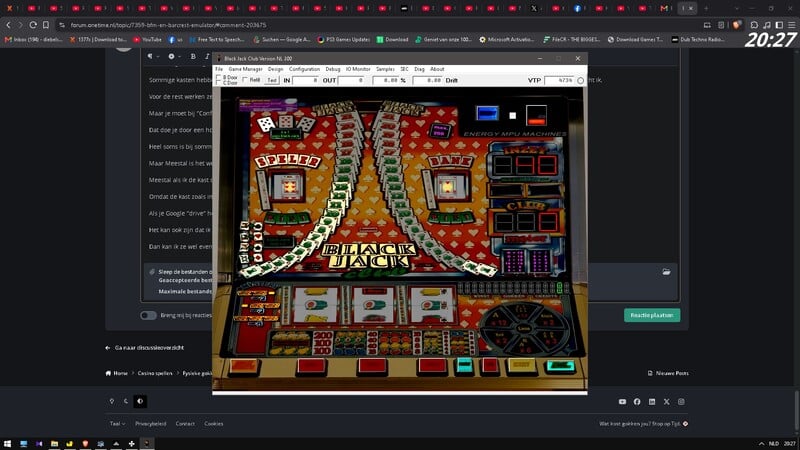Select the dark moon theme icon
The image size is (800, 450).
coord(126,402)
